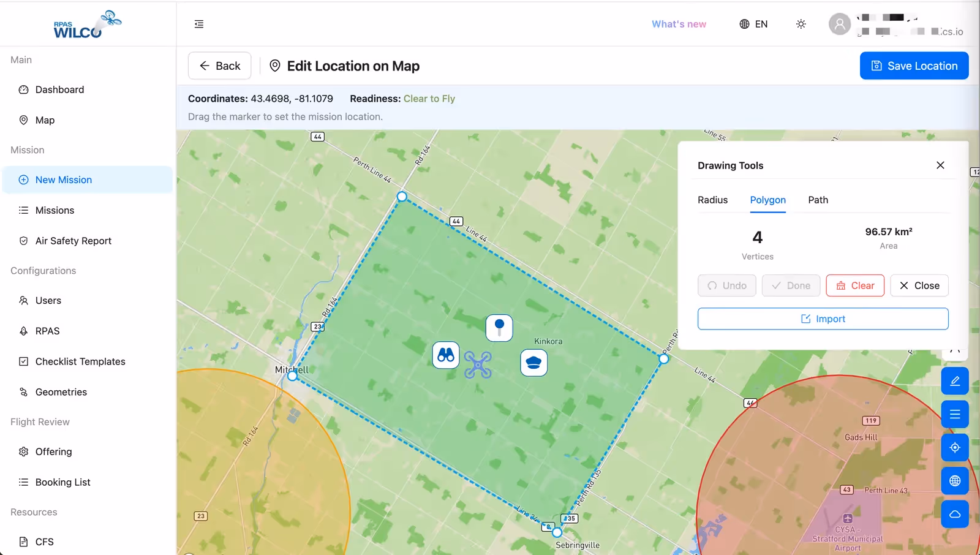Go to Users configuration
The image size is (980, 555).
[x=88, y=300]
